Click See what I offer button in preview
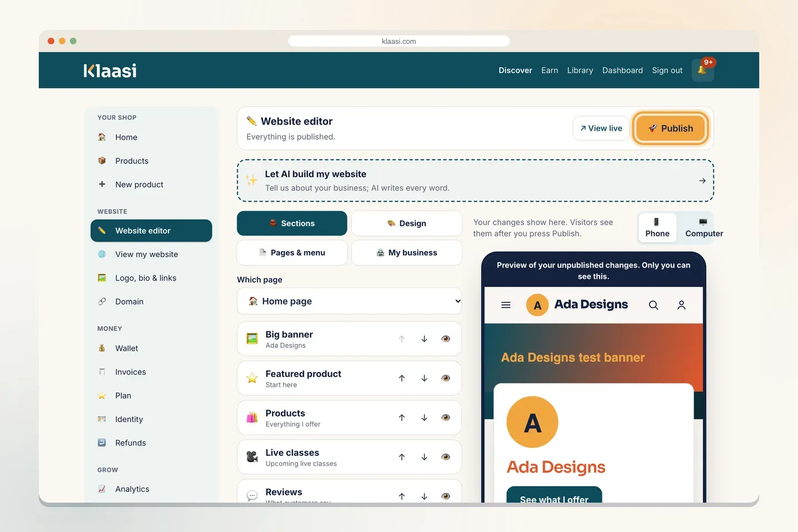The width and height of the screenshot is (798, 532). [554, 495]
